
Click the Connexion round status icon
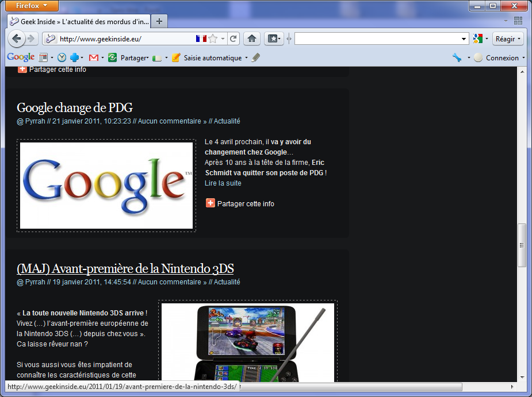click(x=478, y=57)
